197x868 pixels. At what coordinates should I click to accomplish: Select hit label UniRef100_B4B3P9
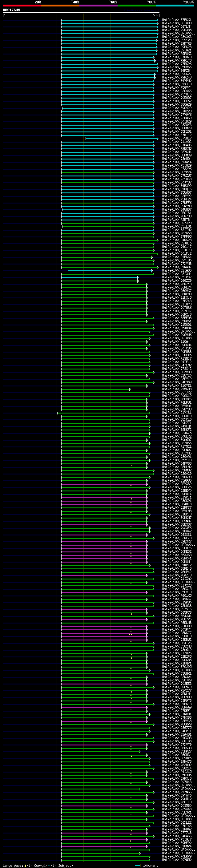(x=177, y=186)
